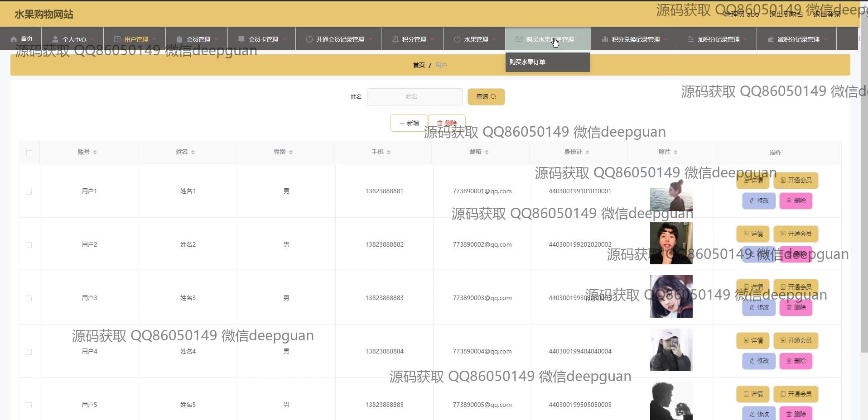Click the 姓名 search input field
This screenshot has width=868, height=420.
pyautogui.click(x=415, y=97)
